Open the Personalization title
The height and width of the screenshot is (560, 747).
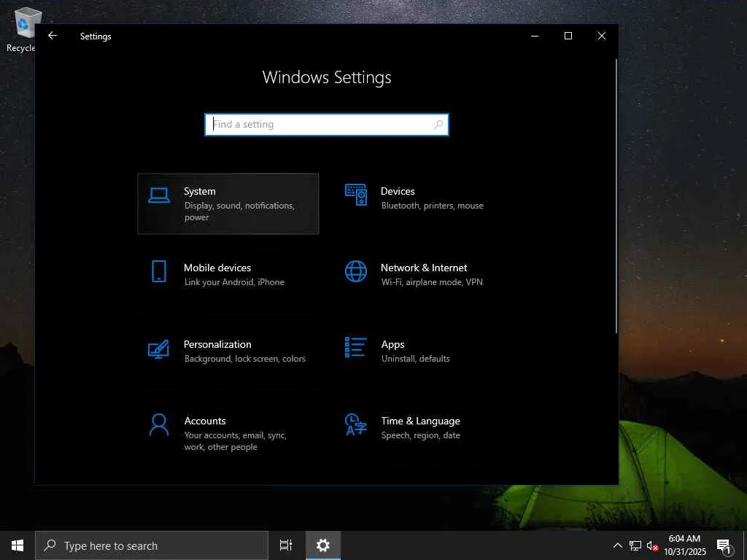point(217,344)
